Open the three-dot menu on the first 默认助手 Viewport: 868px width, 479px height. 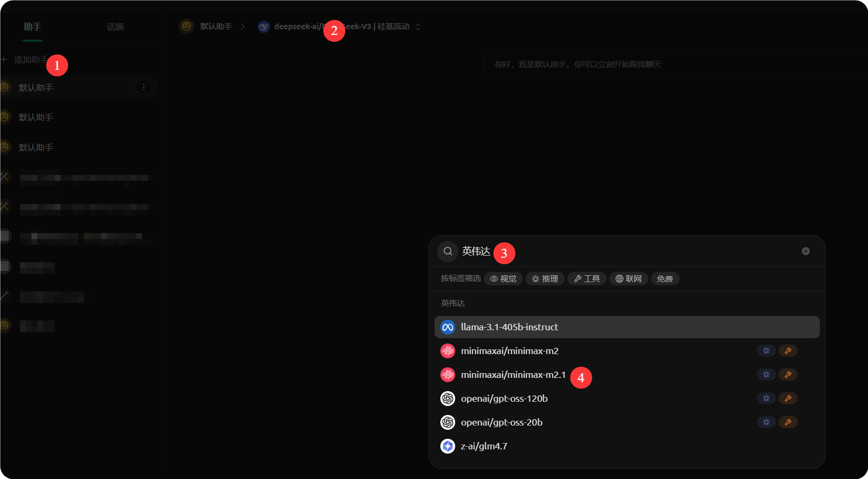pos(144,87)
